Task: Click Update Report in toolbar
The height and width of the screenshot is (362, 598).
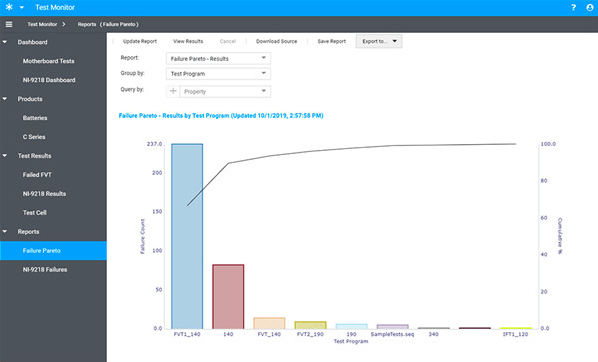Action: point(140,41)
